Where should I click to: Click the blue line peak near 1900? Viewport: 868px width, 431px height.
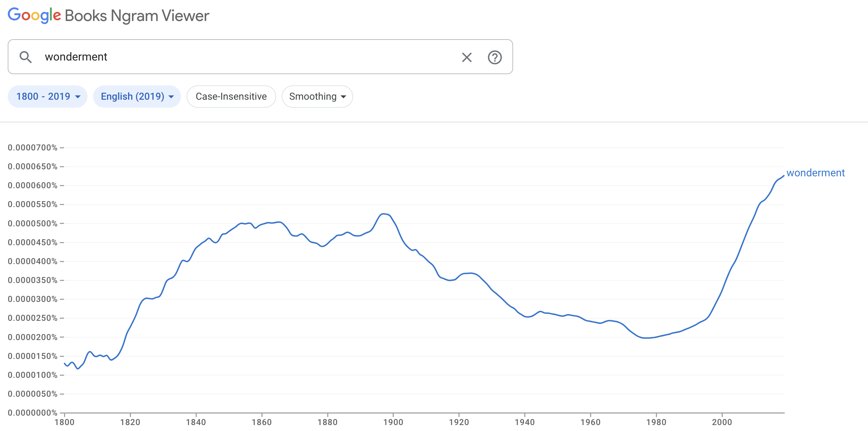[384, 214]
